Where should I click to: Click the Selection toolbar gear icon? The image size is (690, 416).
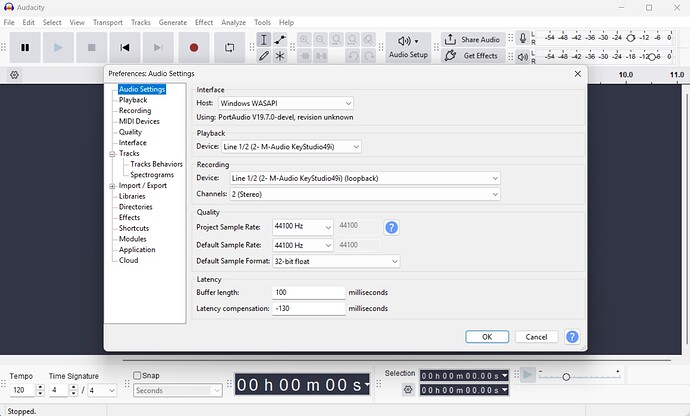408,390
